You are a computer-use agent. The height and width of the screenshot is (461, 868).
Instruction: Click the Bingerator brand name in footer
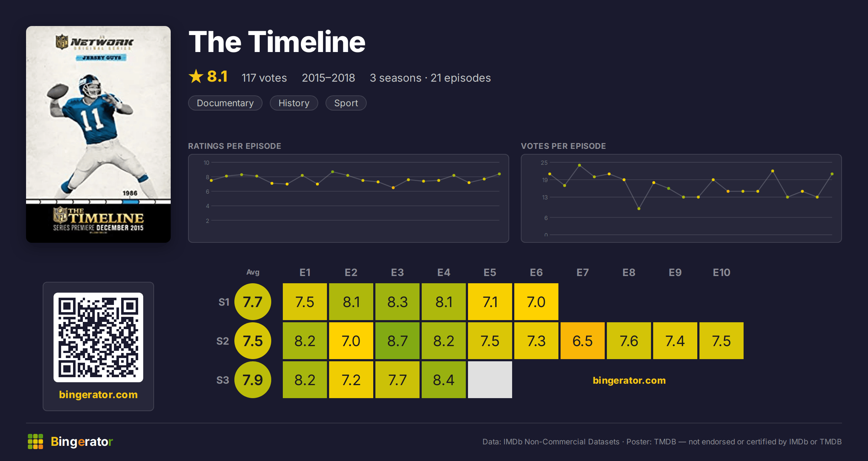click(82, 441)
